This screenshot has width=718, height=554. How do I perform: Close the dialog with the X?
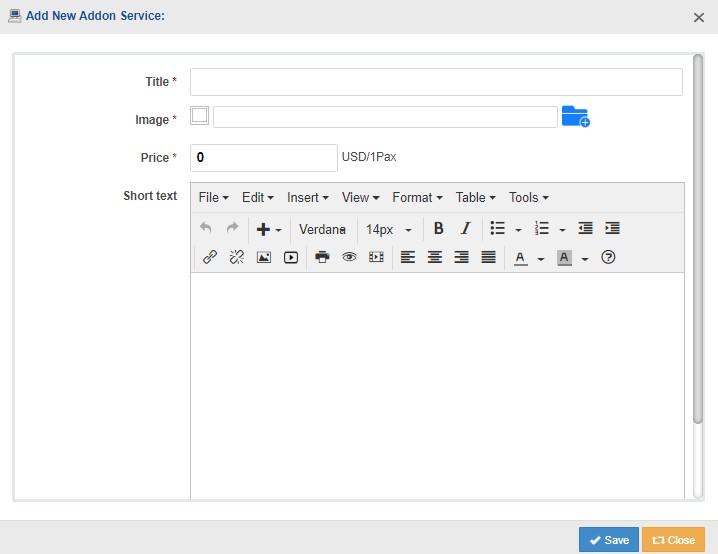point(699,17)
